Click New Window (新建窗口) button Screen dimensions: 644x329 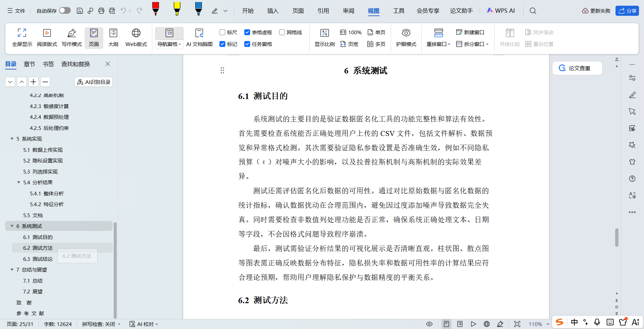[470, 32]
